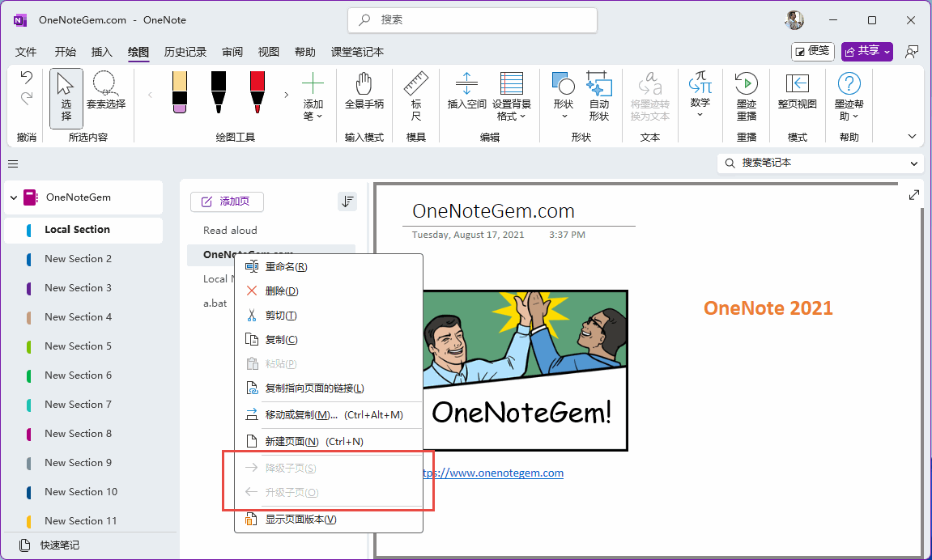Click the Full Page View (整页视图) icon
Screen dimensions: 932x560
click(x=797, y=85)
